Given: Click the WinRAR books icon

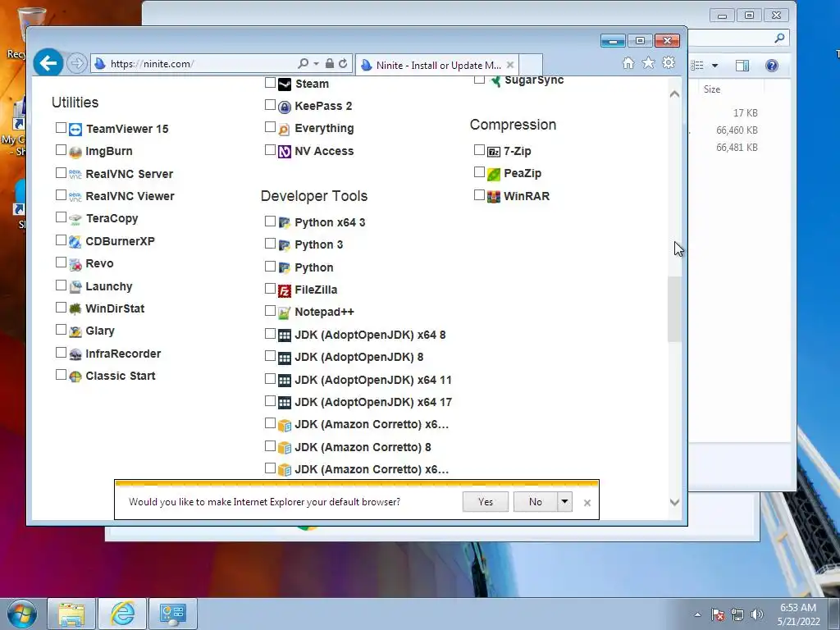Looking at the screenshot, I should pos(493,197).
